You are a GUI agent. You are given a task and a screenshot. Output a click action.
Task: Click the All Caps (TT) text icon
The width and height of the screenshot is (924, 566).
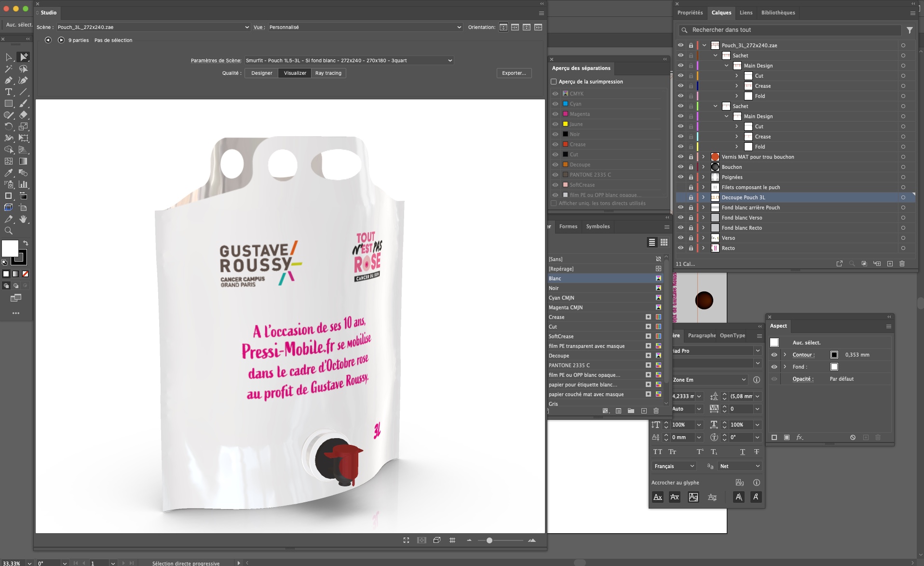pyautogui.click(x=657, y=452)
